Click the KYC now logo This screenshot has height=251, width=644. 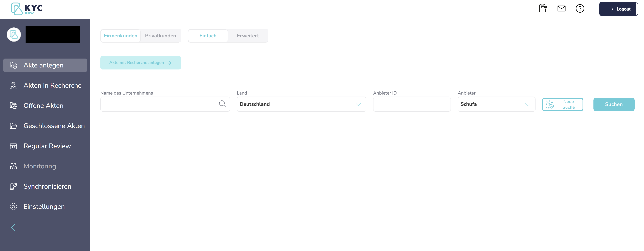(27, 9)
